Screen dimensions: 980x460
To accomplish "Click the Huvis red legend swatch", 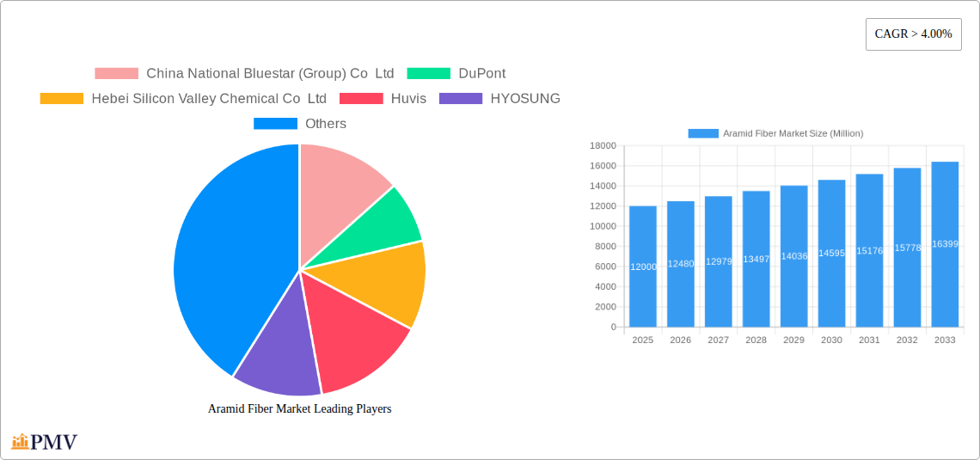I will [x=361, y=99].
